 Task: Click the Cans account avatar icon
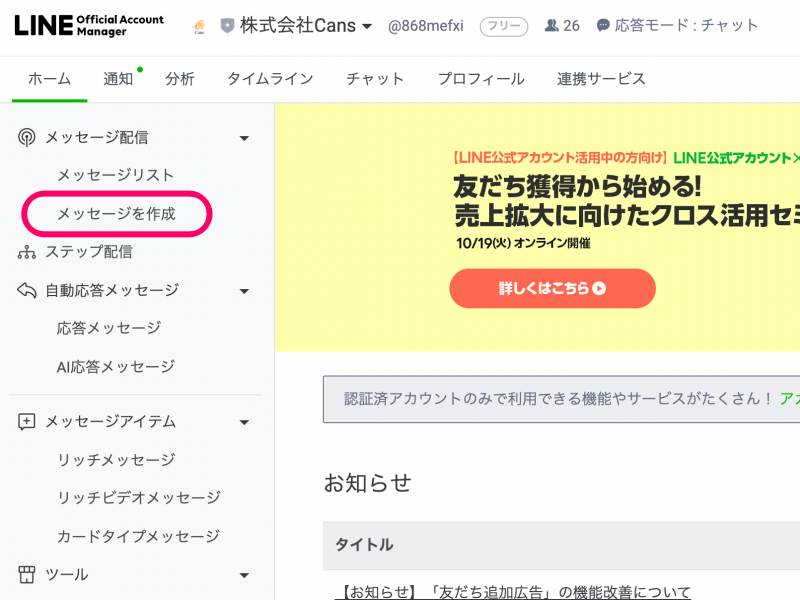(x=199, y=26)
